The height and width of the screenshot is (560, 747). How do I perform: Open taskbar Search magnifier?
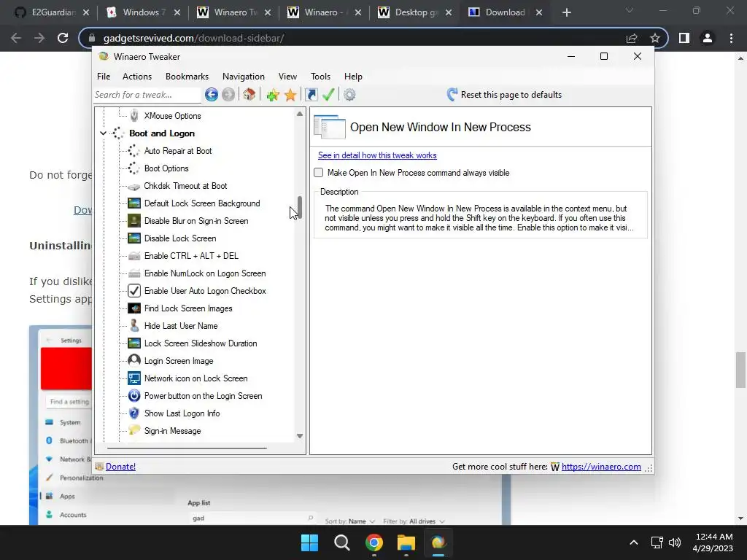coord(342,542)
